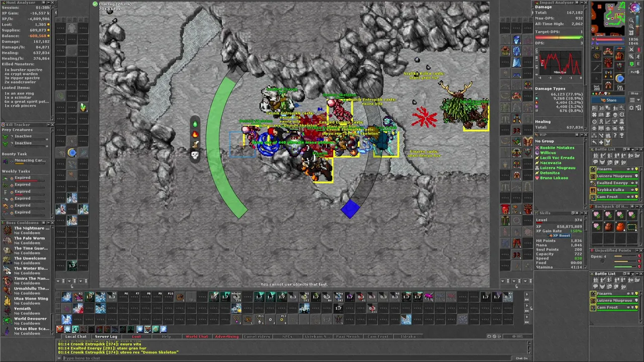The width and height of the screenshot is (644, 362).
Task: Click first pink flower in Backpack panel
Action: [x=597, y=215]
